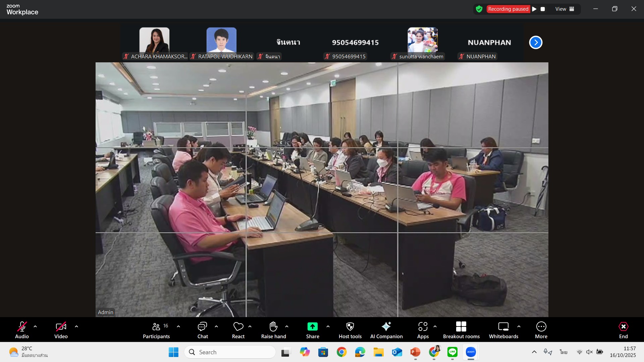Show next participants in gallery strip

click(535, 43)
